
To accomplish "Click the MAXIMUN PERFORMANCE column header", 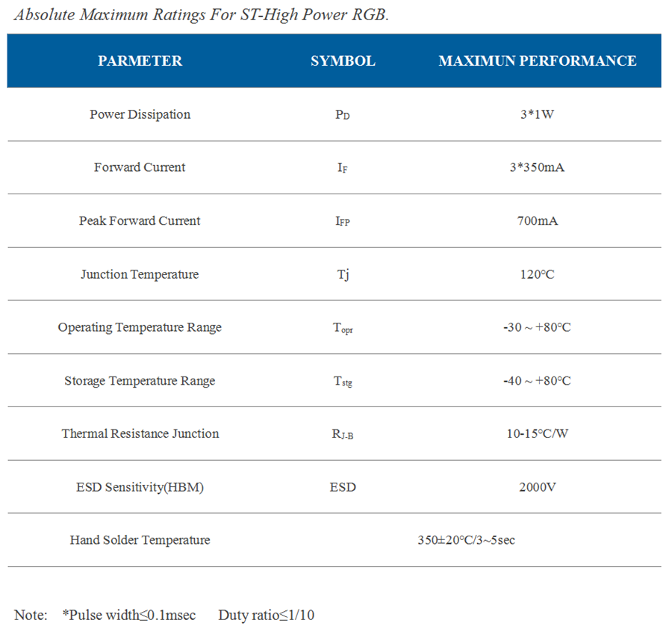I will pos(538,61).
